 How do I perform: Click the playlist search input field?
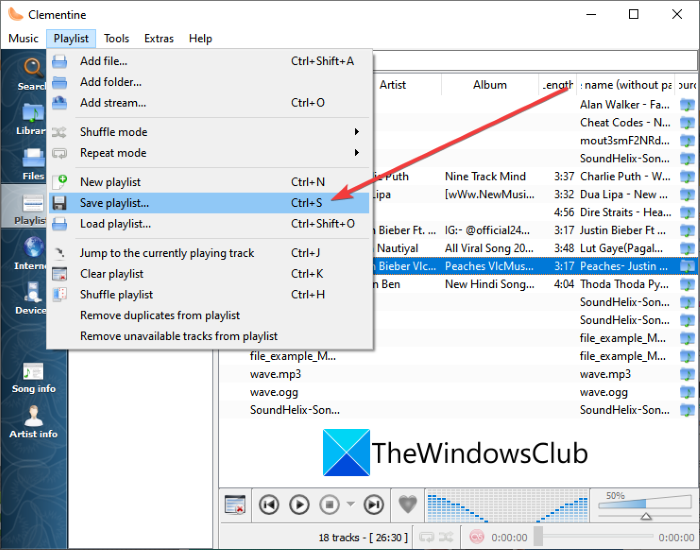535,61
